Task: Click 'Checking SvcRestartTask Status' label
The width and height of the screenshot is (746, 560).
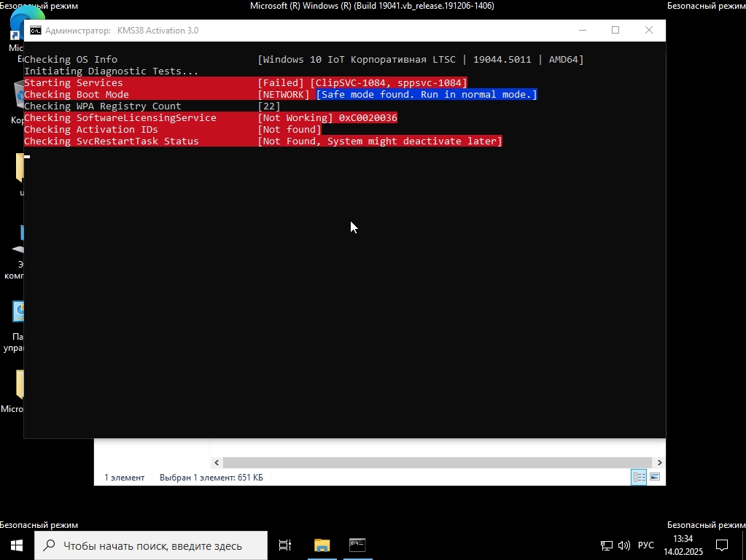Action: (112, 141)
